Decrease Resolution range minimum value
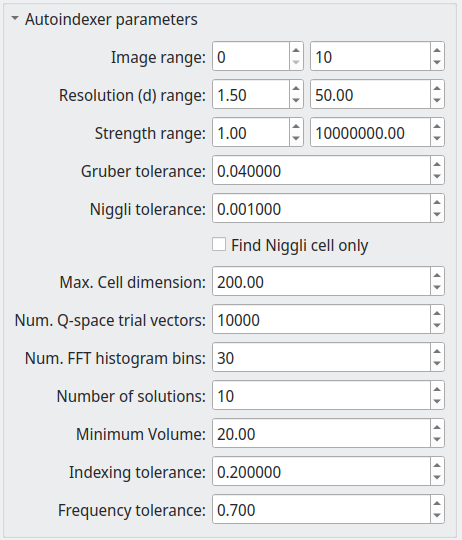 296,101
